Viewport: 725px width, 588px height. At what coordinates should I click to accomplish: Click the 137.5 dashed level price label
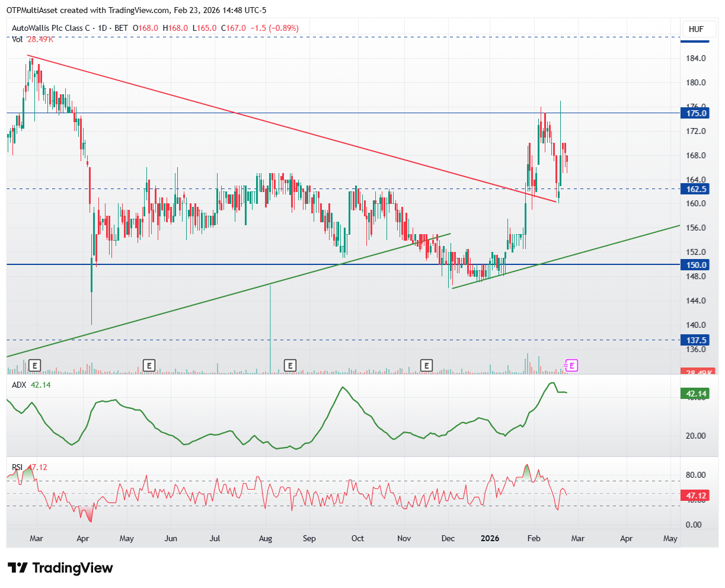click(695, 340)
